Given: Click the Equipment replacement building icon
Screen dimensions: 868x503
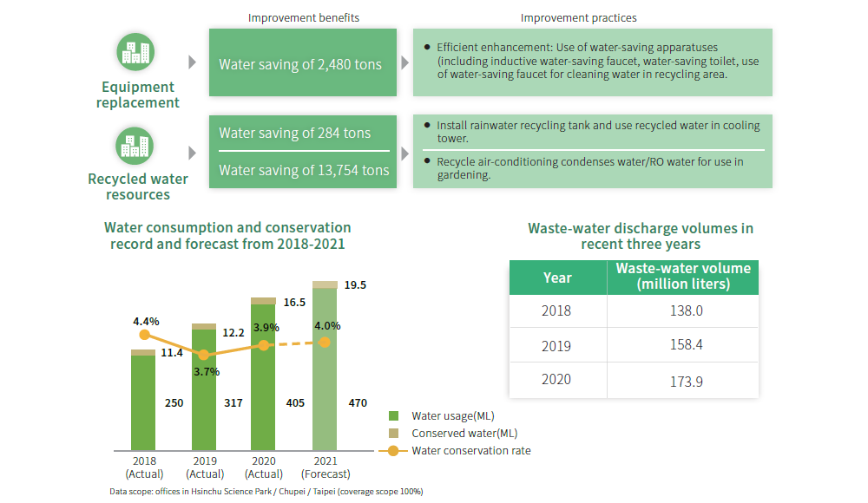Looking at the screenshot, I should [135, 54].
